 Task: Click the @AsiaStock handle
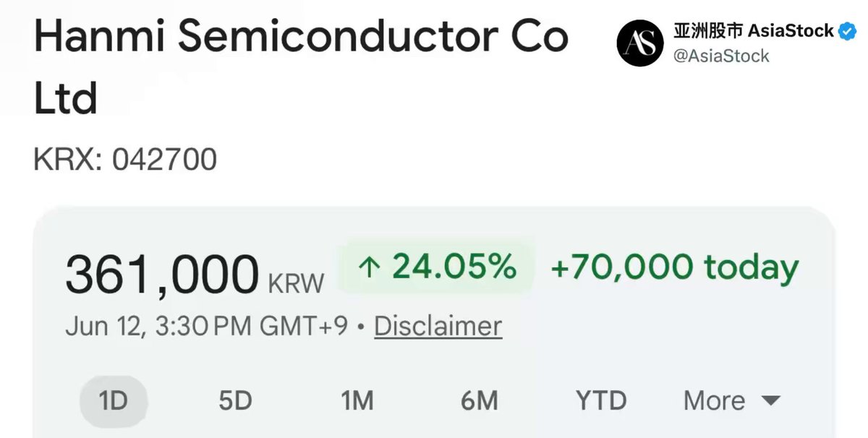721,56
